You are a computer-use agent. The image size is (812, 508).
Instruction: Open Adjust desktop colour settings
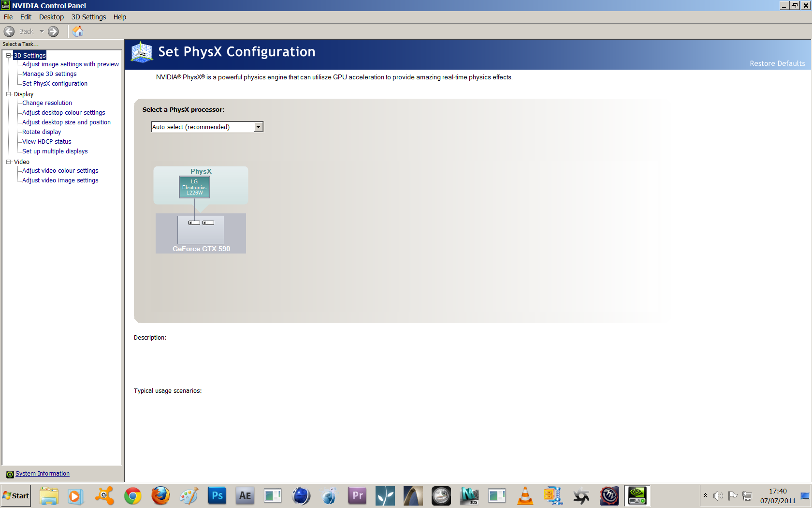point(63,113)
